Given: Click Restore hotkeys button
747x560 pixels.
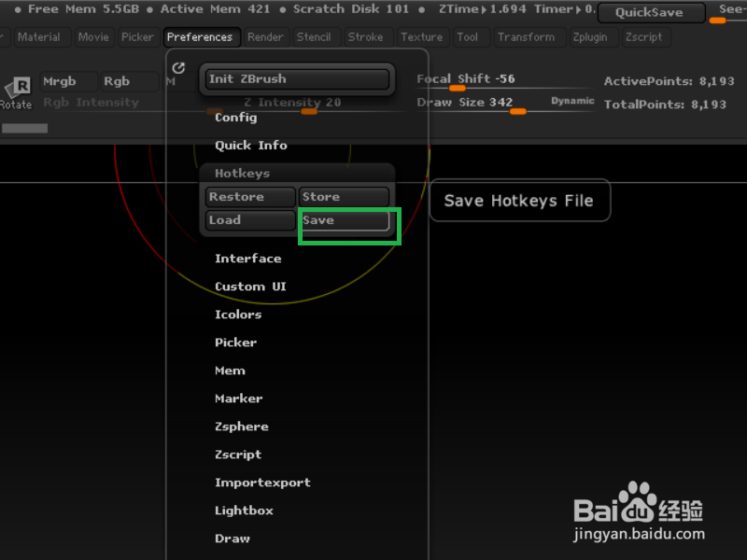Looking at the screenshot, I should pyautogui.click(x=249, y=197).
